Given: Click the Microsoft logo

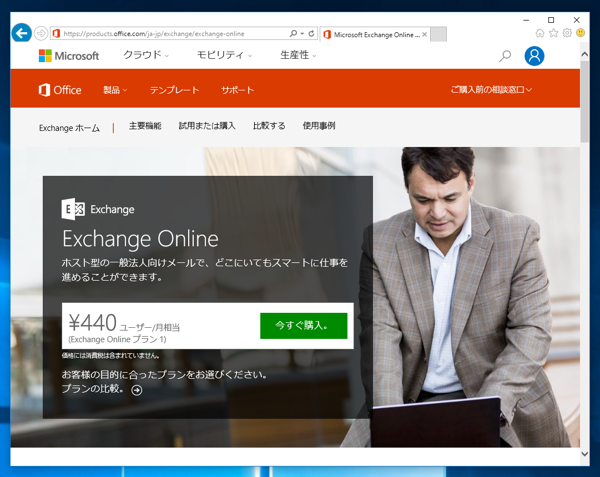Looking at the screenshot, I should [69, 56].
